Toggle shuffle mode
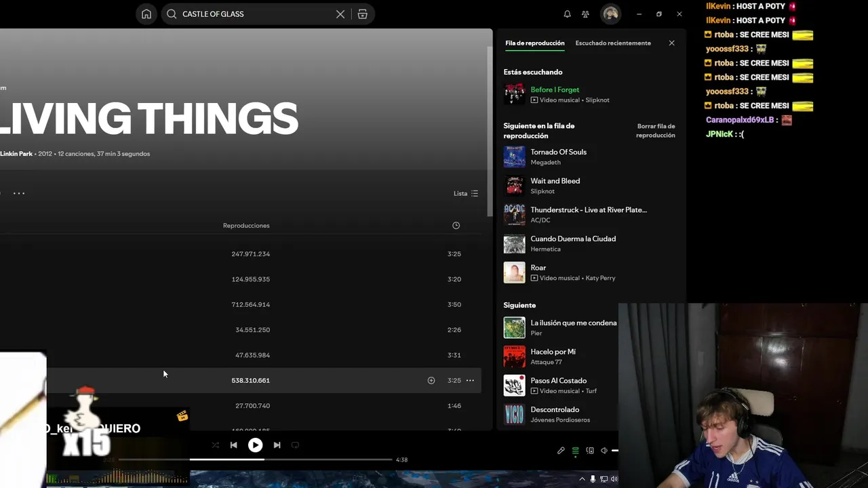The image size is (868, 488). [215, 445]
